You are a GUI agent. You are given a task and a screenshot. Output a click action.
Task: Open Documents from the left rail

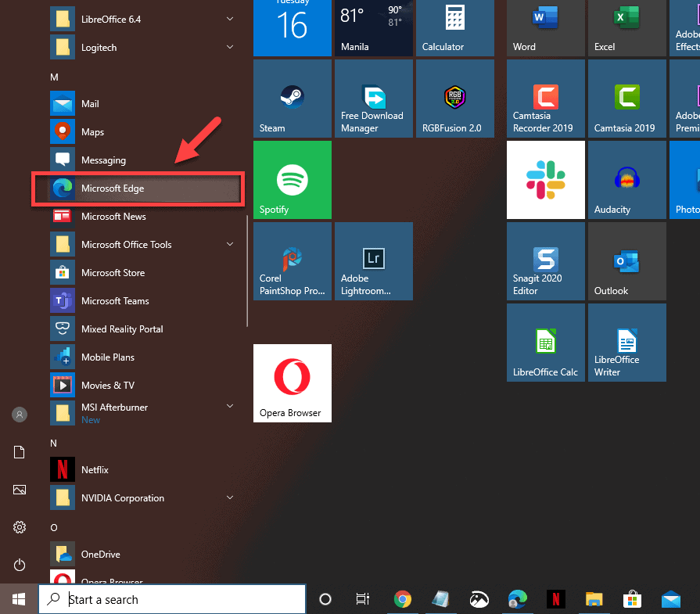coord(20,452)
